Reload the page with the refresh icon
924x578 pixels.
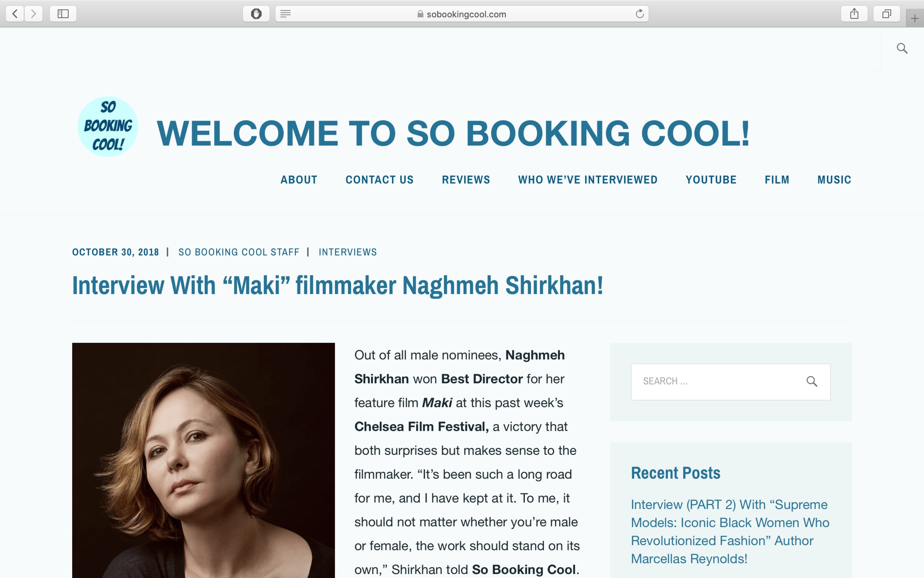640,14
